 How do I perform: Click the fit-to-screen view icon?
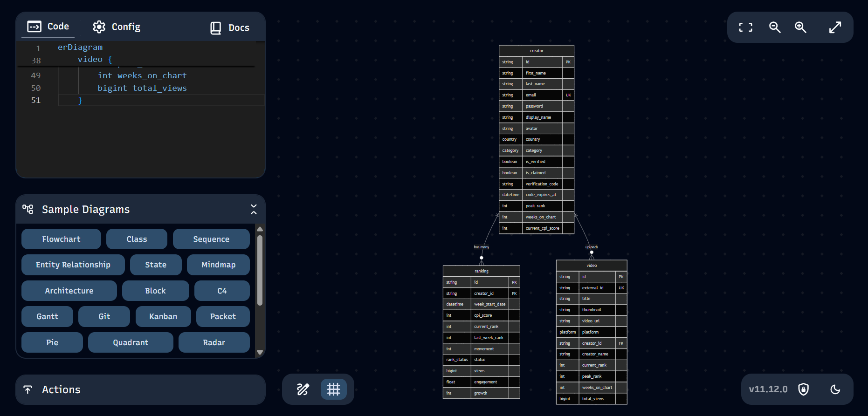pyautogui.click(x=745, y=27)
